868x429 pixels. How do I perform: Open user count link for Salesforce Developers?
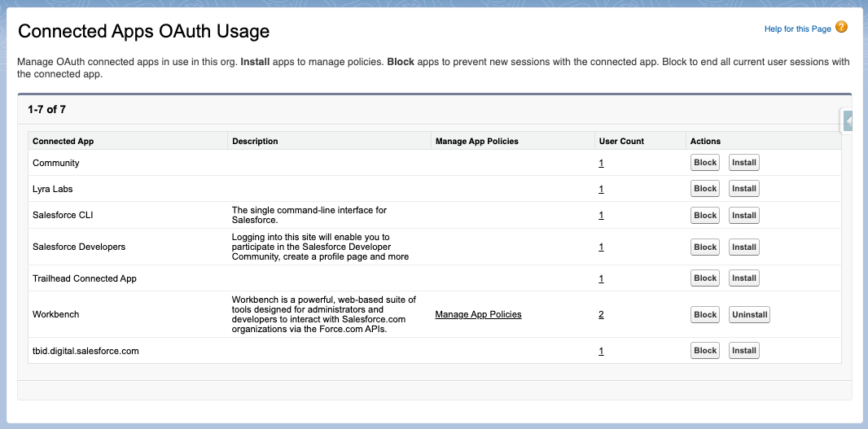tap(601, 247)
